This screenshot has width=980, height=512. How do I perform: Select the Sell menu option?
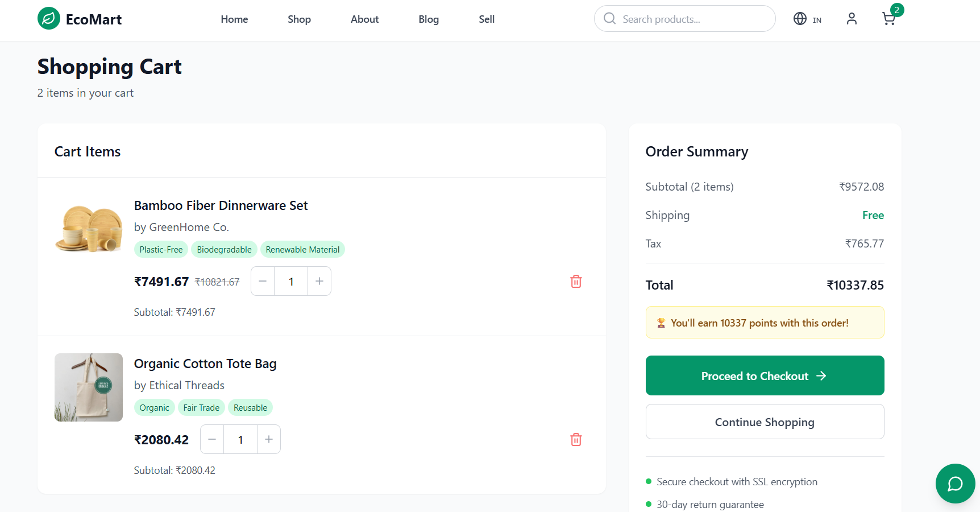[487, 19]
